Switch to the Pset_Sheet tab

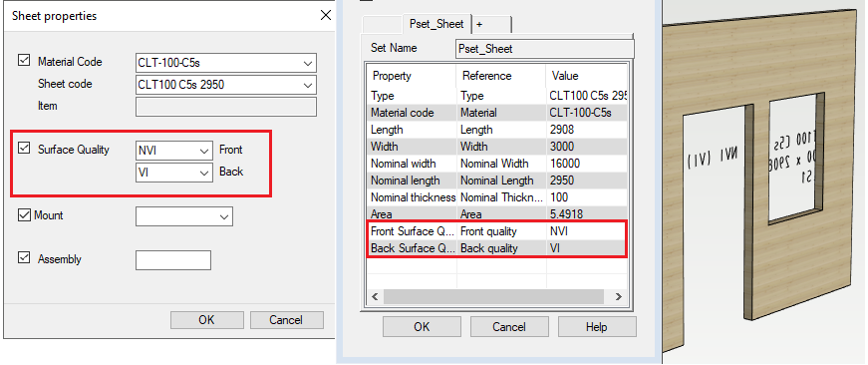(436, 24)
